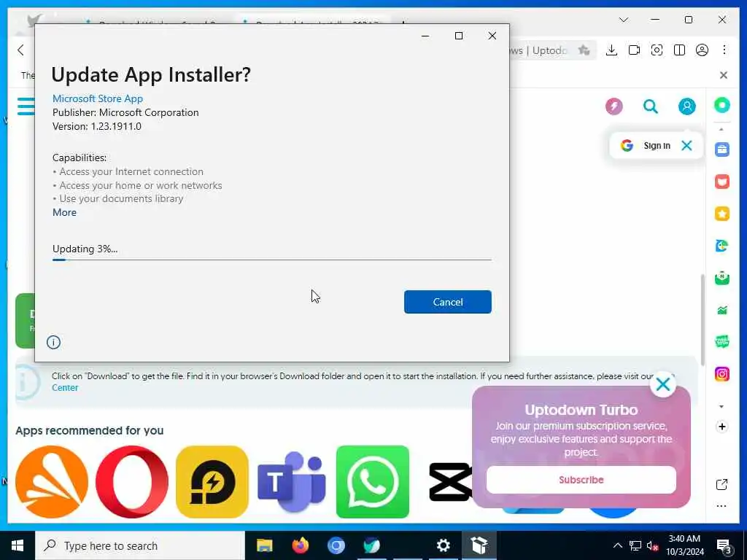Open the Center help link
This screenshot has width=747, height=560.
pyautogui.click(x=65, y=388)
